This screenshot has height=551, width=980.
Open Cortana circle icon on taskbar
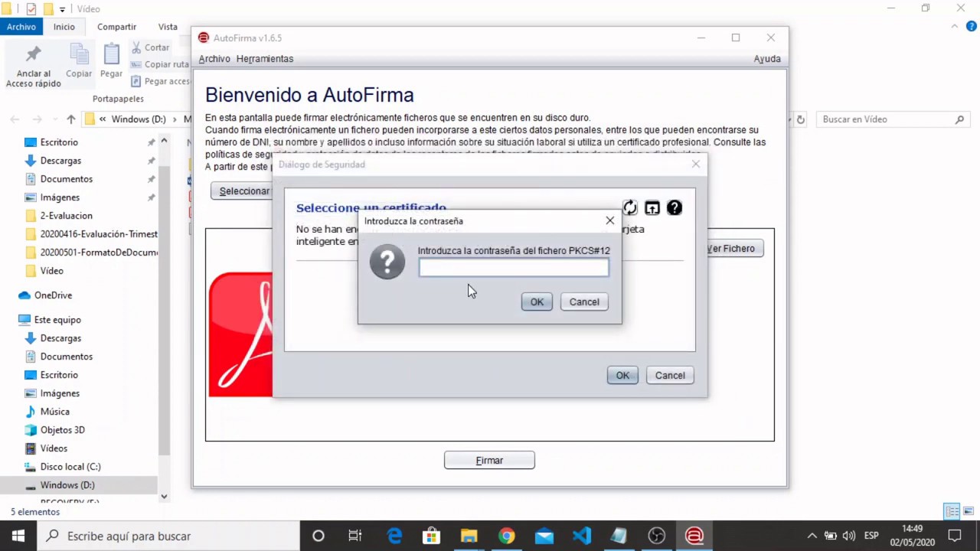click(318, 536)
